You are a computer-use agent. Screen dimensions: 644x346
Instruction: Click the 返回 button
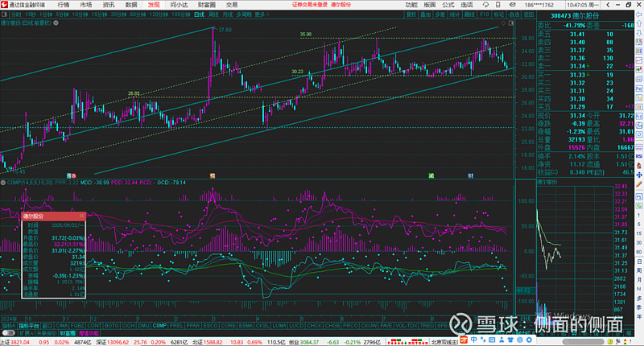(528, 14)
